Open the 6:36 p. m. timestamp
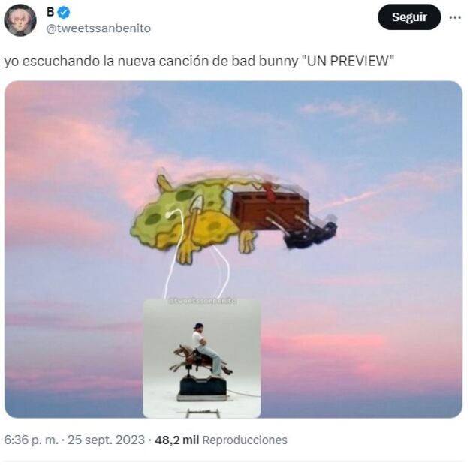 (x=31, y=439)
